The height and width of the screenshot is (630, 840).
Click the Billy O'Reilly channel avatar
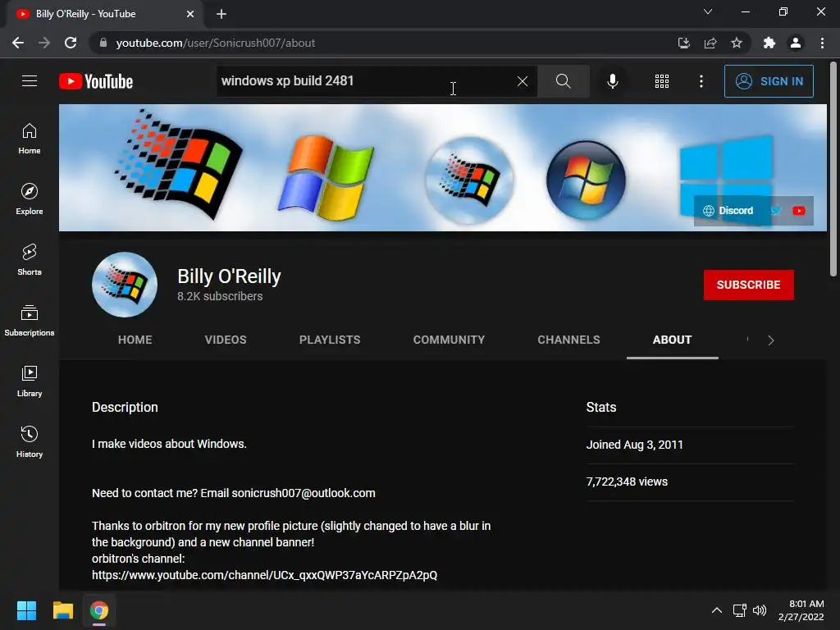(125, 285)
